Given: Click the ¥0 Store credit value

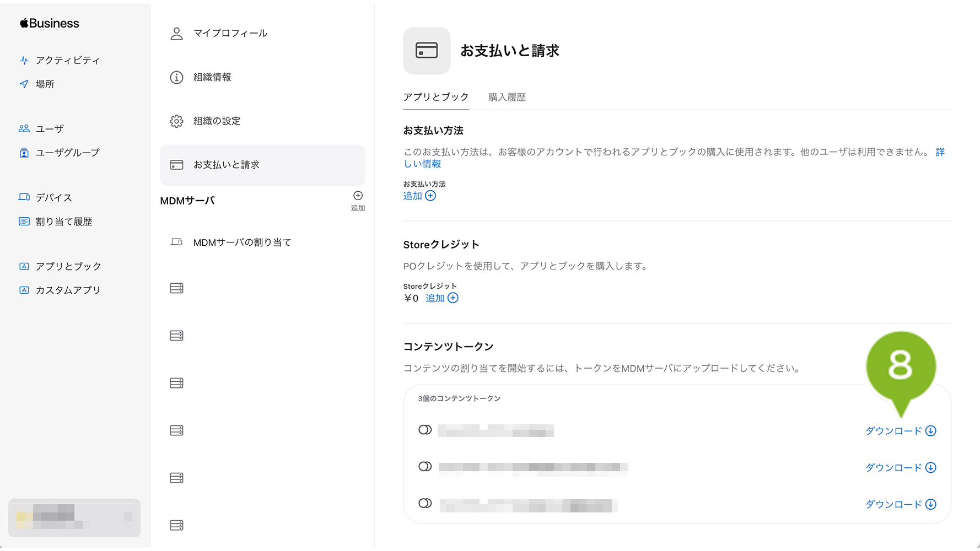Looking at the screenshot, I should 411,298.
